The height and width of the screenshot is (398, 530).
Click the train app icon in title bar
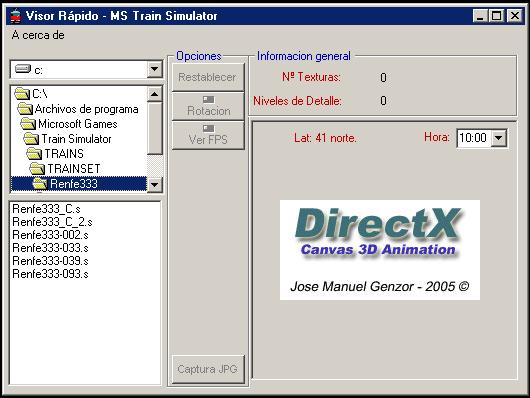click(15, 16)
